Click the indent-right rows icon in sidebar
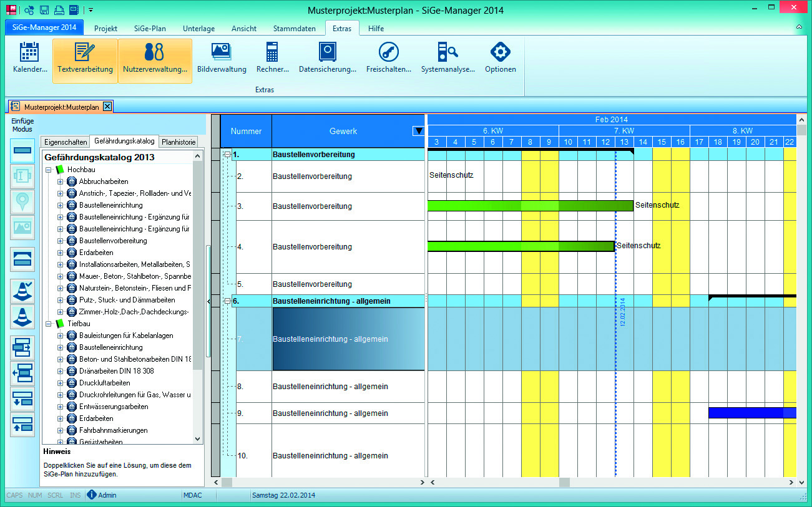The image size is (812, 507). pos(22,348)
